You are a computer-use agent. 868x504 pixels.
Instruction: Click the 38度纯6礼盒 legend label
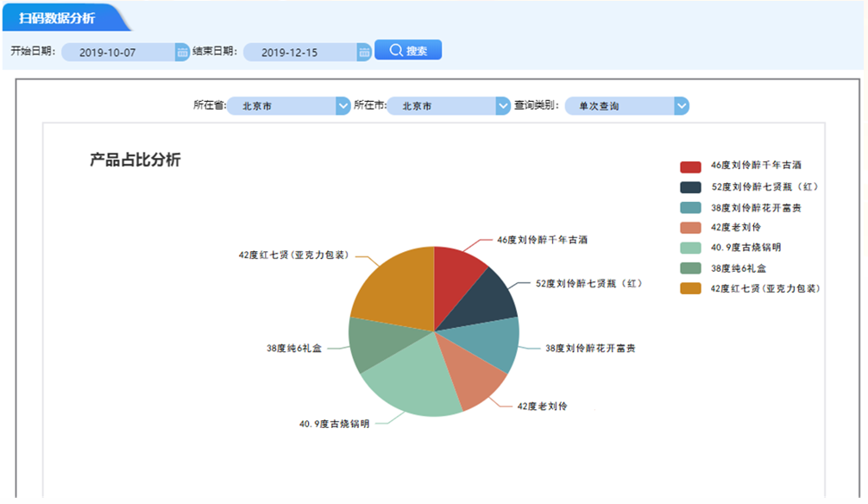point(737,268)
